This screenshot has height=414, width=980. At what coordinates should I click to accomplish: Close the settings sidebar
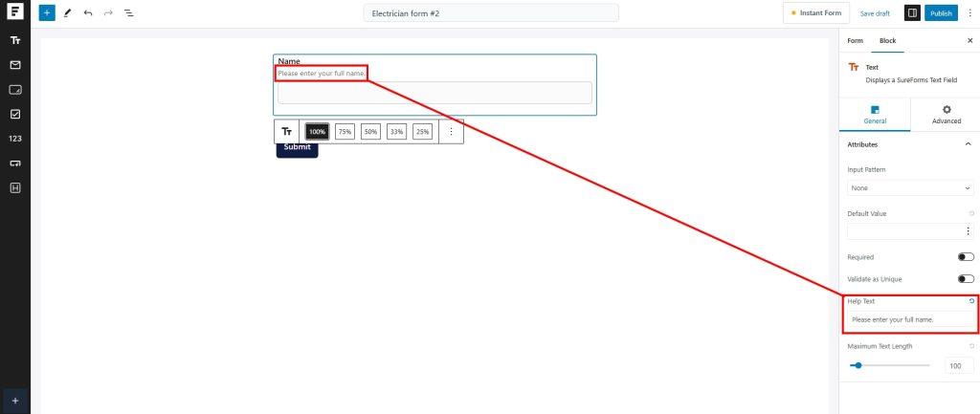[x=970, y=40]
